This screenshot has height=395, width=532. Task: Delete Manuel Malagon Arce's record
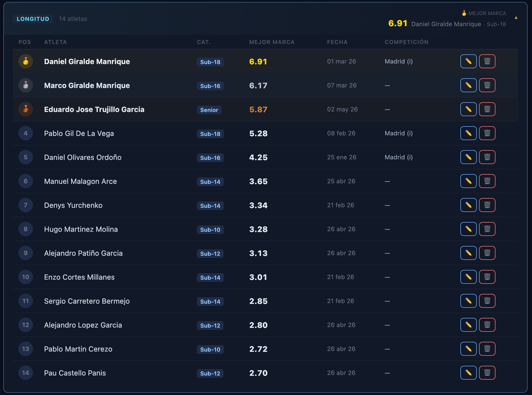pos(487,181)
